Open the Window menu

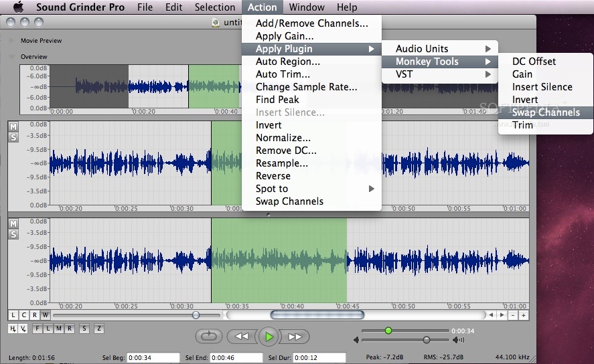tap(307, 7)
